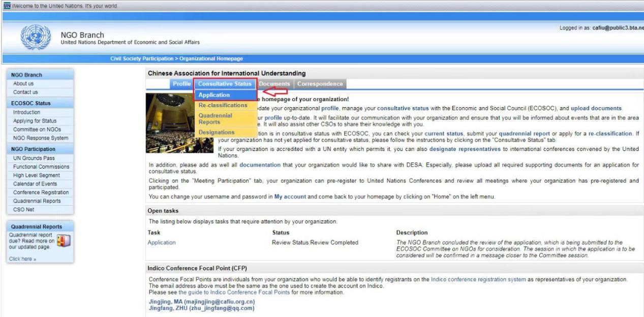Click the NGO Participation sidebar heading

[x=33, y=149]
